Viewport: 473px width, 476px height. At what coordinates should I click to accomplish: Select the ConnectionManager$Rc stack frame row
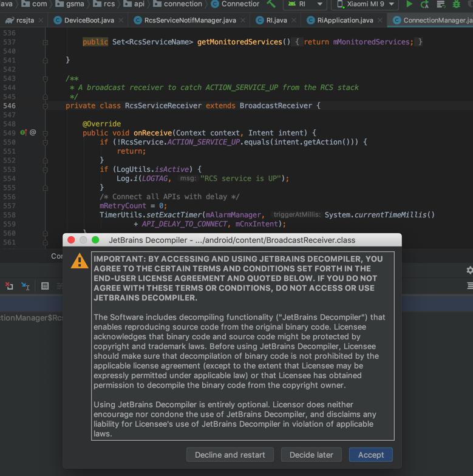tap(32, 318)
